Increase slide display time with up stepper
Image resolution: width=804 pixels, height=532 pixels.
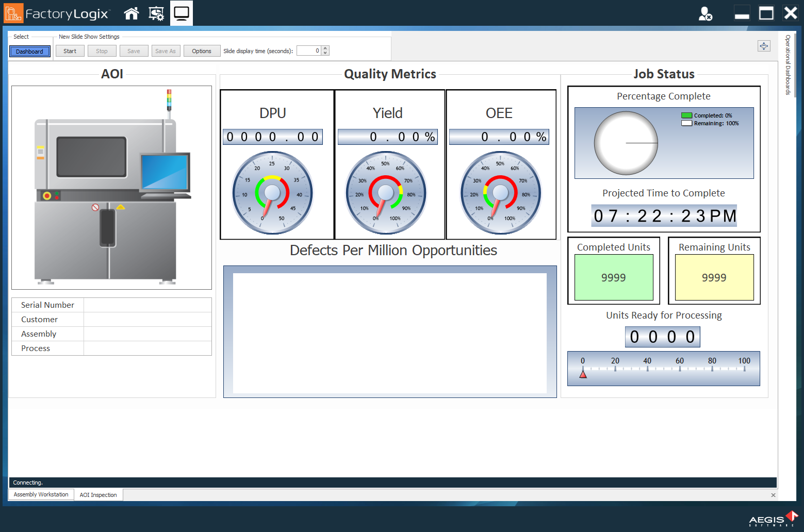click(325, 48)
